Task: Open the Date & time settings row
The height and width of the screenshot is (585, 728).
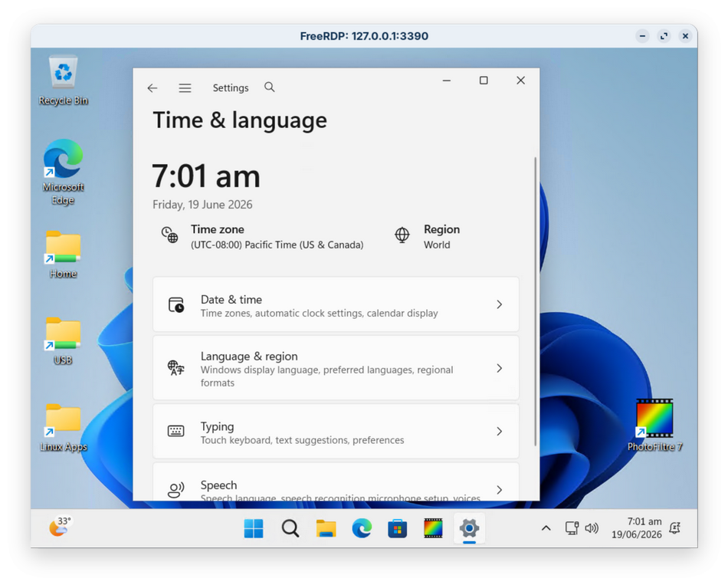Action: tap(336, 304)
